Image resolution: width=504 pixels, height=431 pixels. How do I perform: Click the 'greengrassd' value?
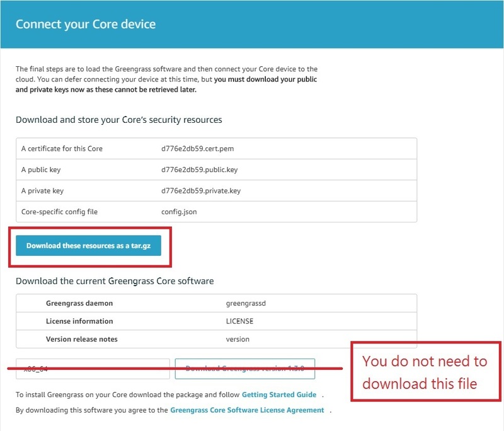click(246, 303)
